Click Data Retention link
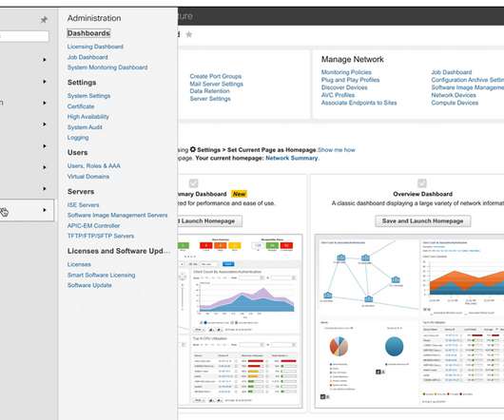The height and width of the screenshot is (420, 504). coord(209,91)
